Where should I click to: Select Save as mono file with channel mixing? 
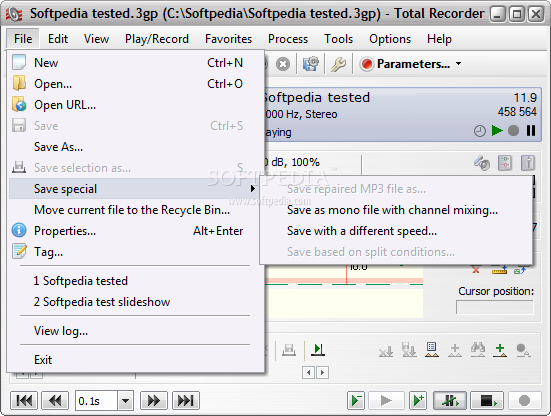point(396,210)
